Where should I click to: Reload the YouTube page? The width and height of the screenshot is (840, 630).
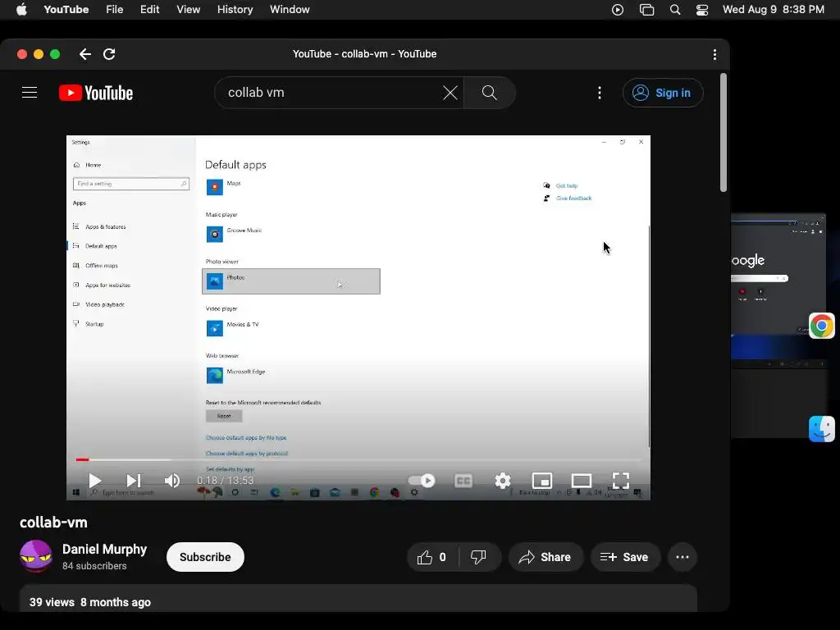coord(109,54)
